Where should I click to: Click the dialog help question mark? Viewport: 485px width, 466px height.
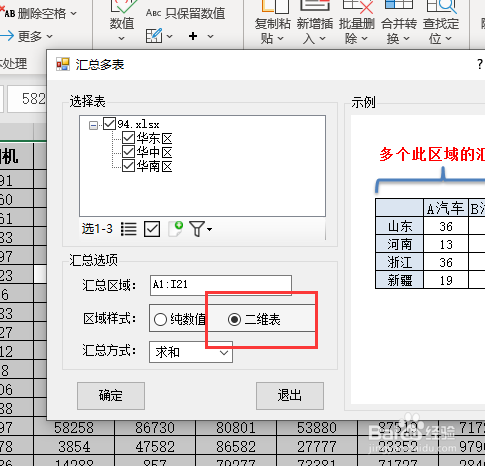coord(480,64)
